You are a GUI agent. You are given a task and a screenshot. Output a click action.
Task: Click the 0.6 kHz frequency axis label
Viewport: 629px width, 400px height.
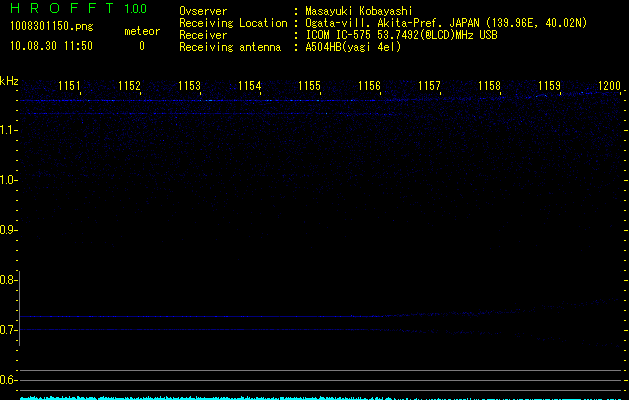(x=8, y=380)
